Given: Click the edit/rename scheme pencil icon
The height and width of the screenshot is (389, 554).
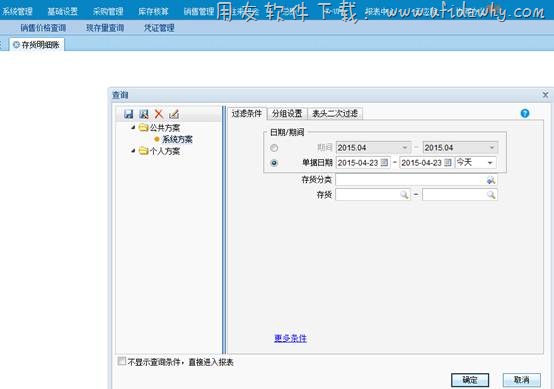Looking at the screenshot, I should [174, 114].
